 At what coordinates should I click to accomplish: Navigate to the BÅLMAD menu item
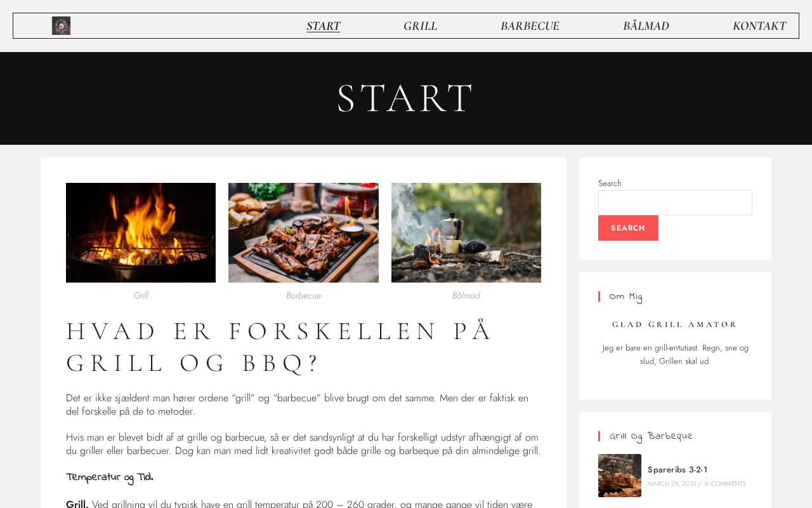pyautogui.click(x=646, y=26)
